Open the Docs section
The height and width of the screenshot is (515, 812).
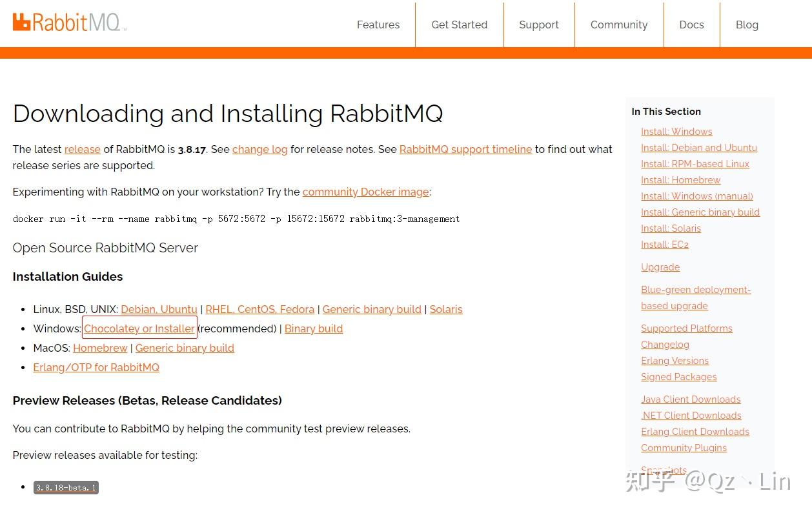pyautogui.click(x=691, y=25)
